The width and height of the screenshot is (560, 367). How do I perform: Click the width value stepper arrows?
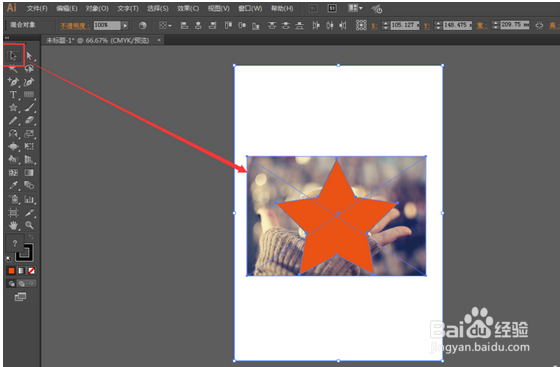(x=495, y=25)
